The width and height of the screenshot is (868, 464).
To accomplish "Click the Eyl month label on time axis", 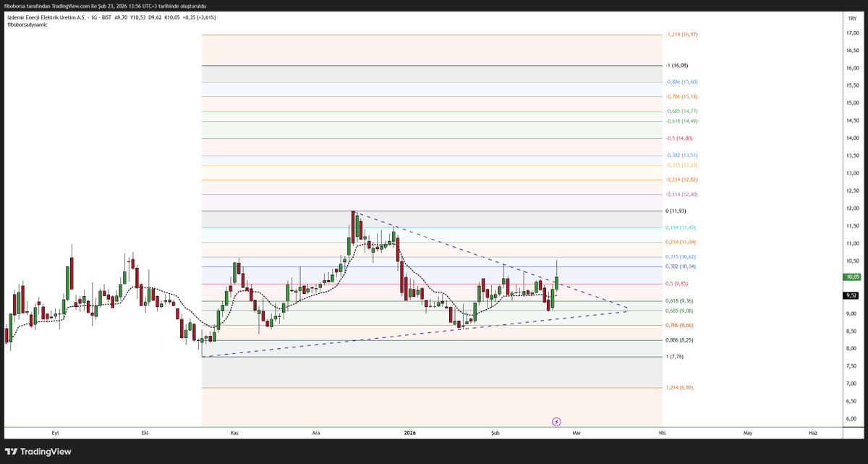I will tap(55, 433).
